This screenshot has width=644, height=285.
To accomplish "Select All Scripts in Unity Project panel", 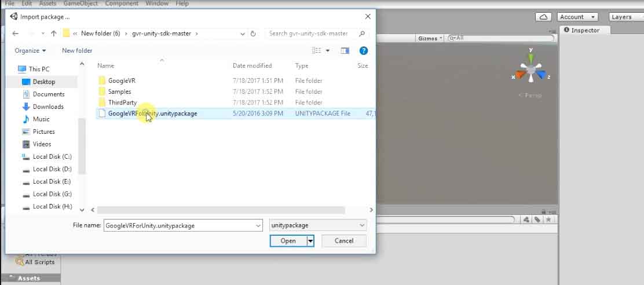I will click(x=36, y=262).
